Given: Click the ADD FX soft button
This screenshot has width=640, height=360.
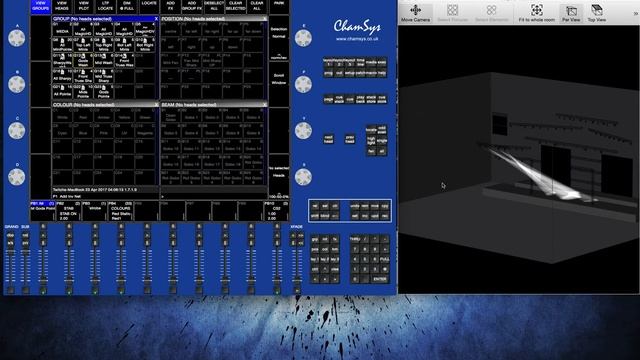Looking at the screenshot, I should pyautogui.click(x=170, y=6).
